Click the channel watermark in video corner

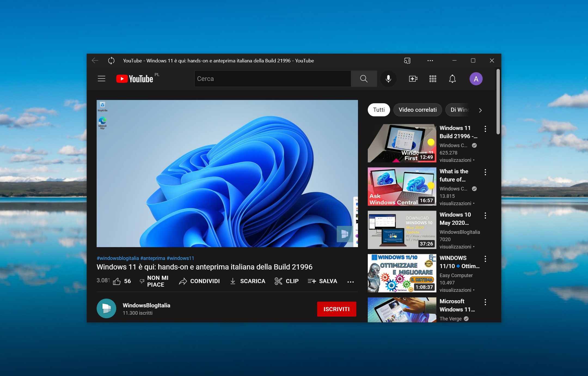coord(345,234)
